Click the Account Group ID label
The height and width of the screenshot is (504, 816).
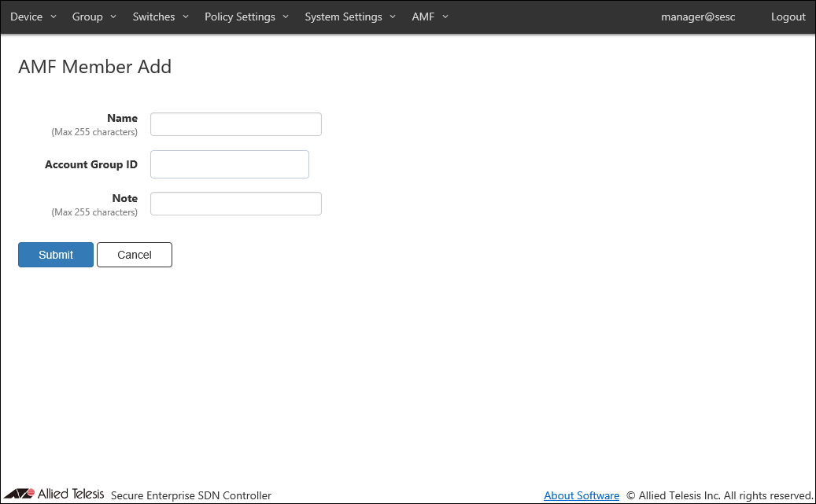coord(91,164)
